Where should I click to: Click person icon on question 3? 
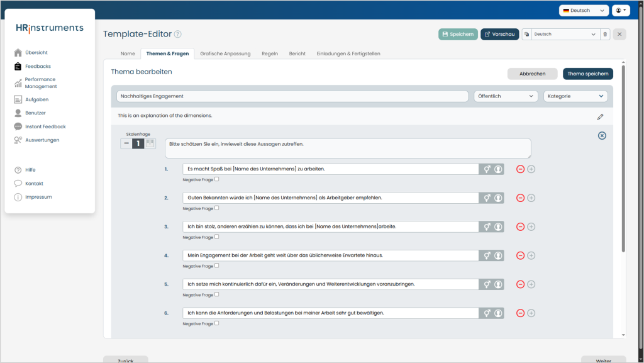pyautogui.click(x=498, y=226)
